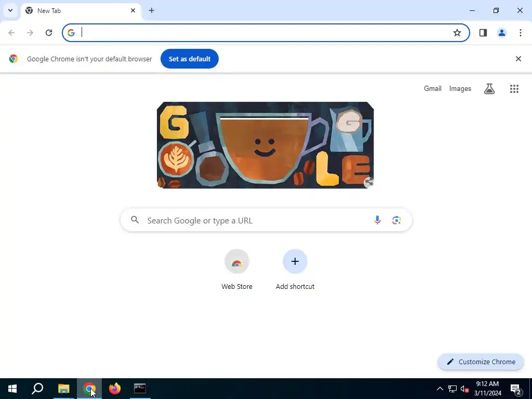Close the New Tab tab

click(x=133, y=10)
